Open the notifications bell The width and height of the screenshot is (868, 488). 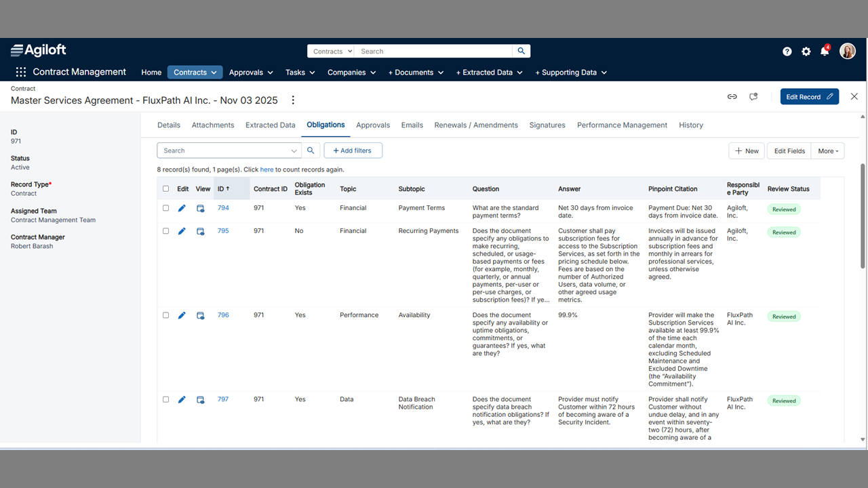(825, 51)
